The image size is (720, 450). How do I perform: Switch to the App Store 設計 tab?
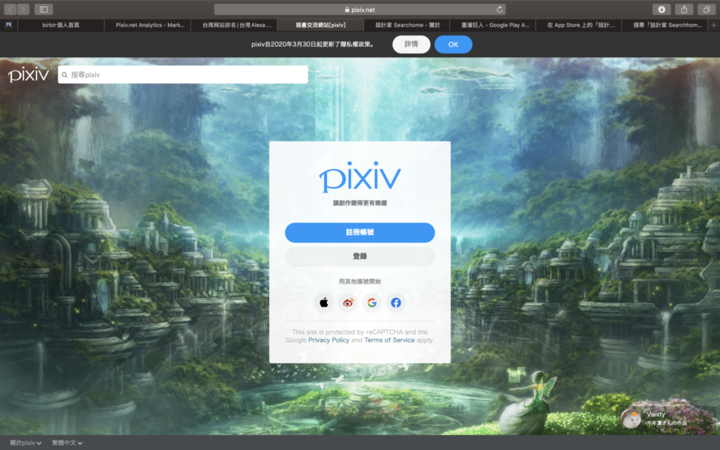click(579, 25)
